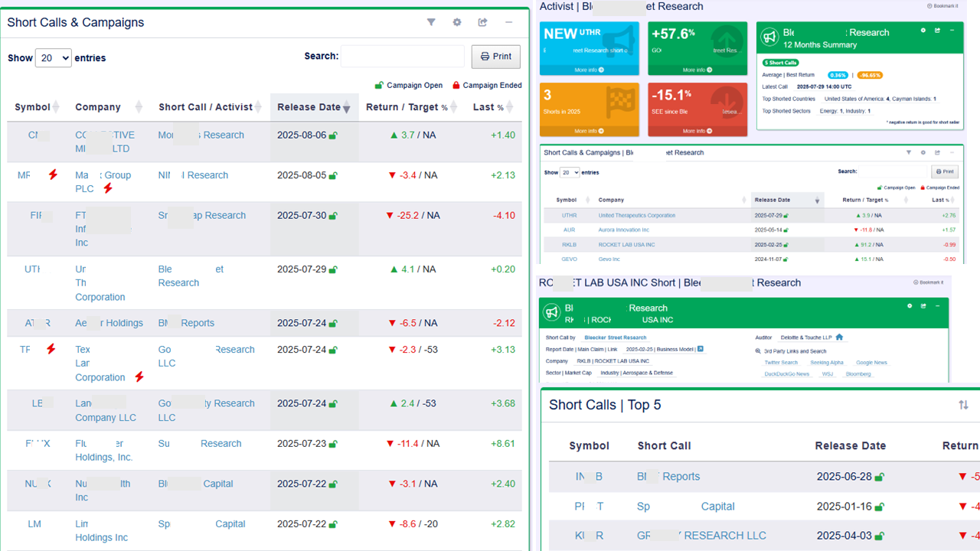This screenshot has width=980, height=551.
Task: Click blue link icon after Business Model
Action: tap(700, 349)
